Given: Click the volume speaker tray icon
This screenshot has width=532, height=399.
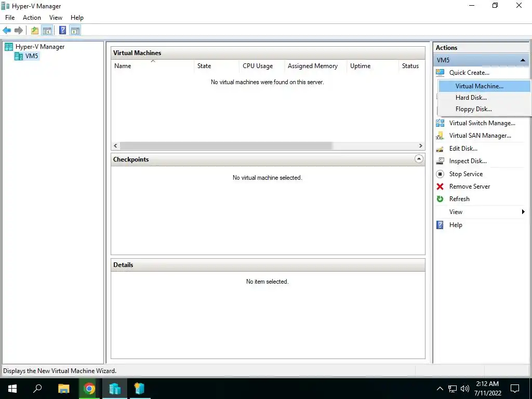Looking at the screenshot, I should [x=465, y=389].
